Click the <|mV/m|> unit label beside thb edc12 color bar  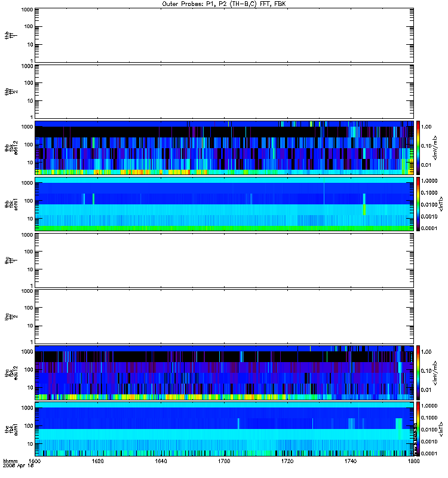435,148
